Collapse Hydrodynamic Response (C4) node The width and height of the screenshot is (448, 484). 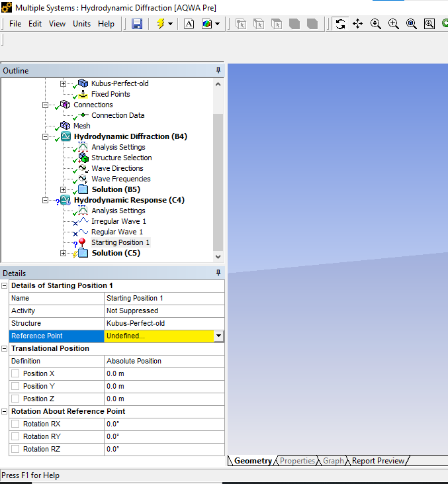pyautogui.click(x=45, y=201)
